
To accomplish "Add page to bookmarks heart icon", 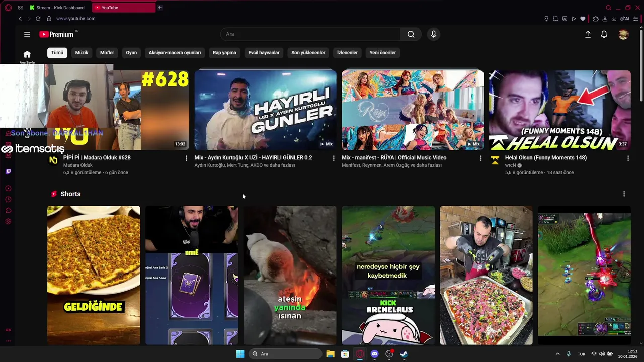I will click(x=583, y=19).
